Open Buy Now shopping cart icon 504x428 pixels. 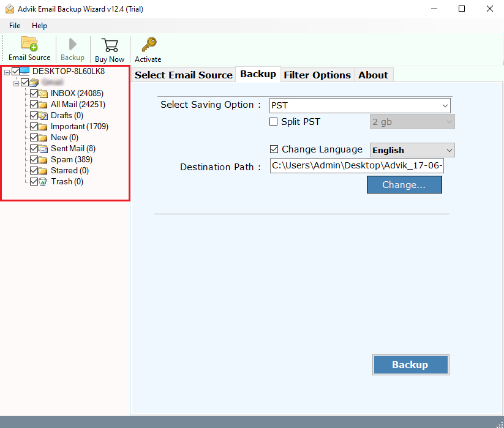click(110, 45)
